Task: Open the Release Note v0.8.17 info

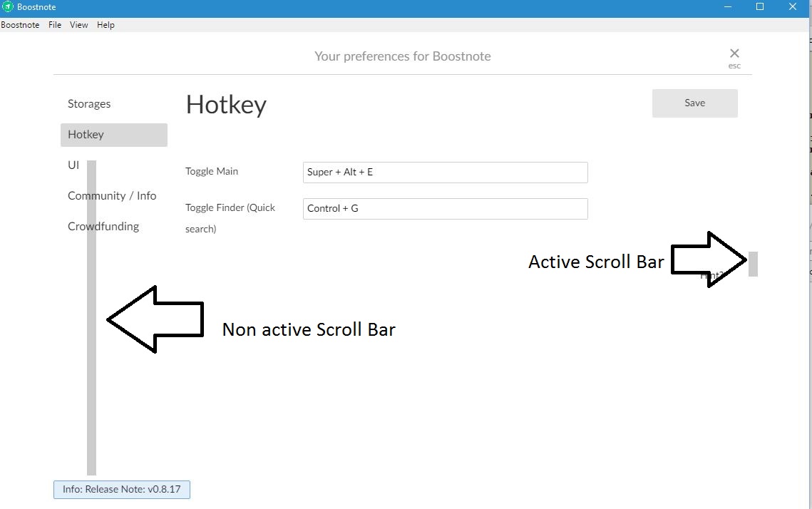Action: 121,489
